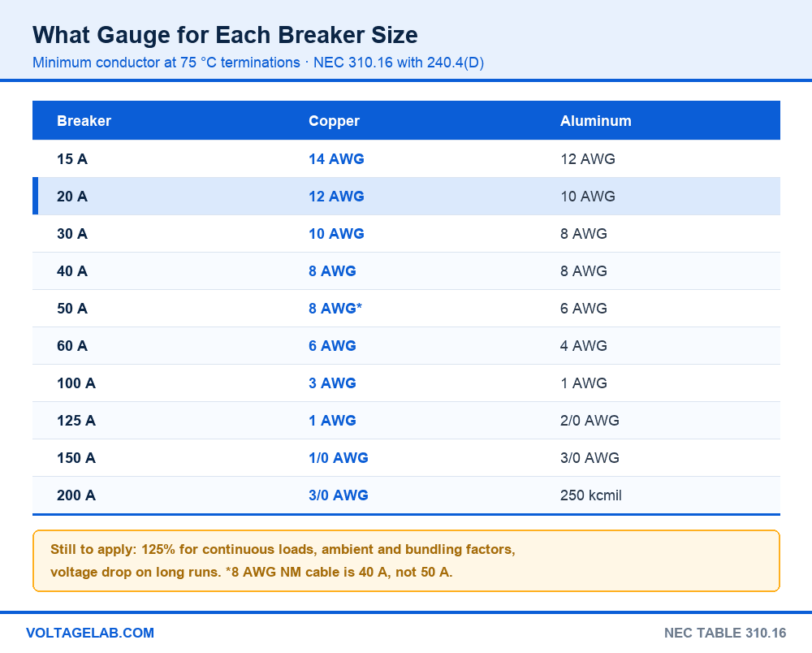Click the 1 AWG copper cell in 125 A row
The width and height of the screenshot is (812, 653).
point(332,421)
